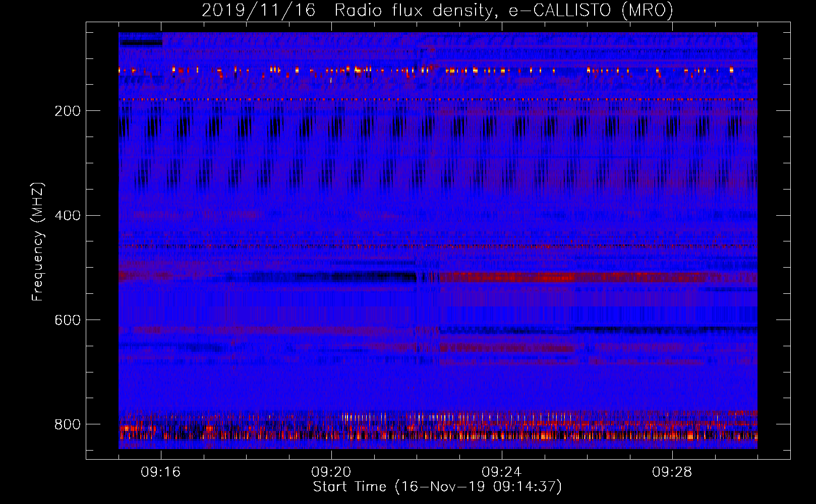Click the 800 frequency tick label

(x=68, y=424)
